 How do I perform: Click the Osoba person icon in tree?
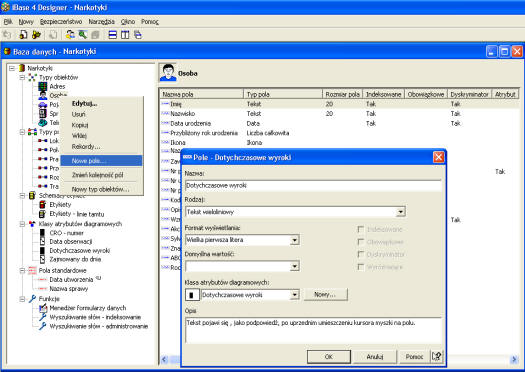pos(43,95)
